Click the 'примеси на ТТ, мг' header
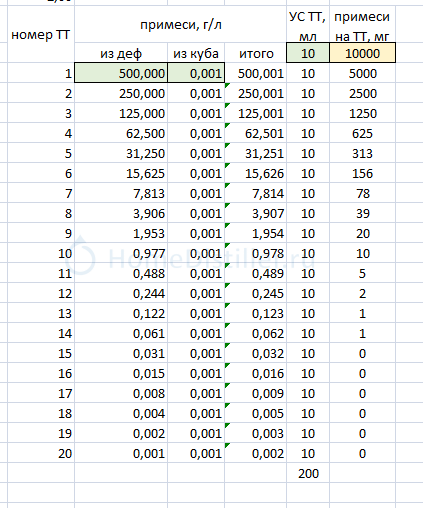The height and width of the screenshot is (508, 423). click(x=362, y=24)
